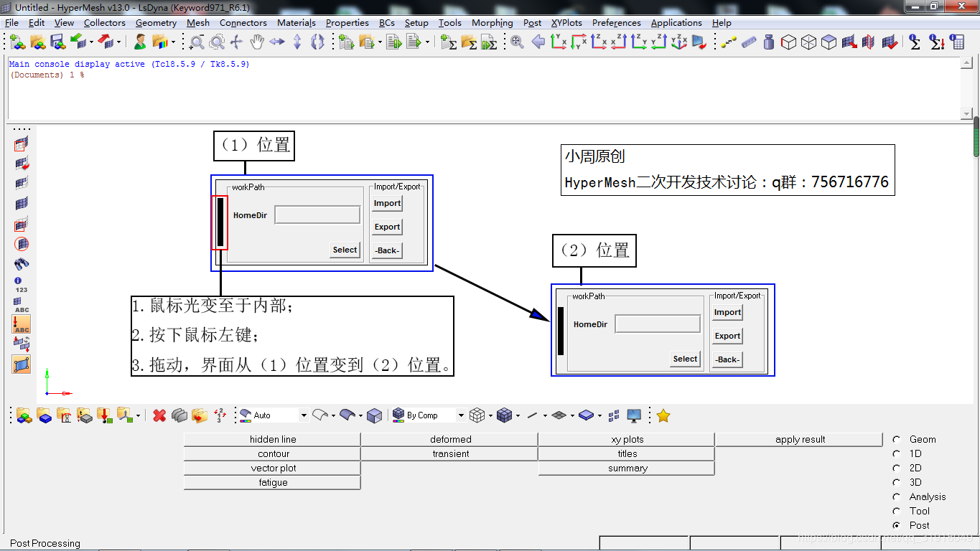980x551 pixels.
Task: Click the Isometric View axes icon
Action: pos(679,42)
